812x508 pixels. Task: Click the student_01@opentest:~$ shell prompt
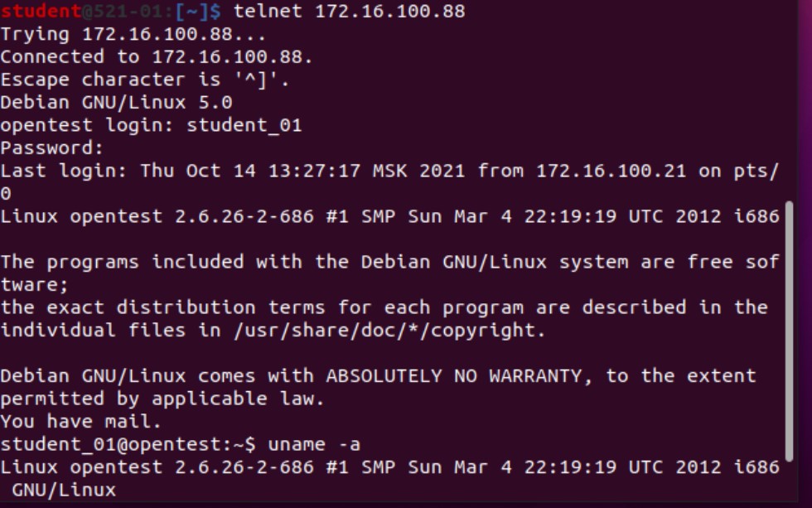pyautogui.click(x=128, y=444)
